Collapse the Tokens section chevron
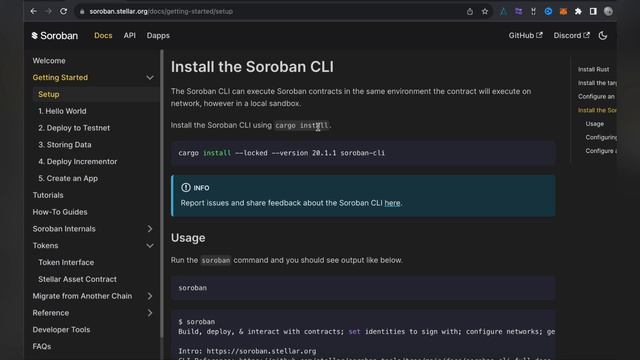The width and height of the screenshot is (640, 360). [x=150, y=246]
